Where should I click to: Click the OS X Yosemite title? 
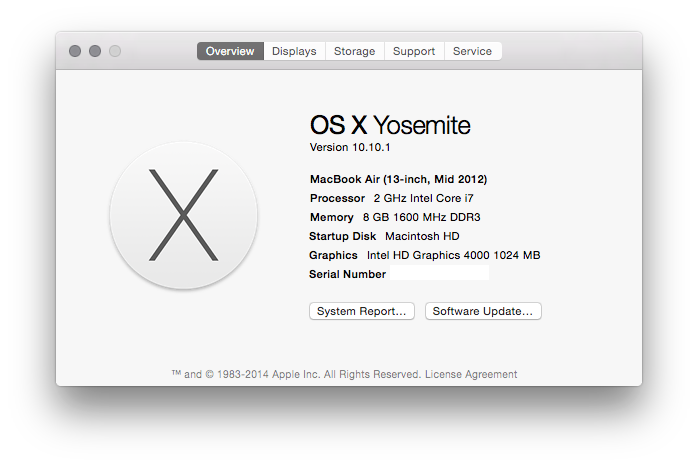click(x=390, y=125)
